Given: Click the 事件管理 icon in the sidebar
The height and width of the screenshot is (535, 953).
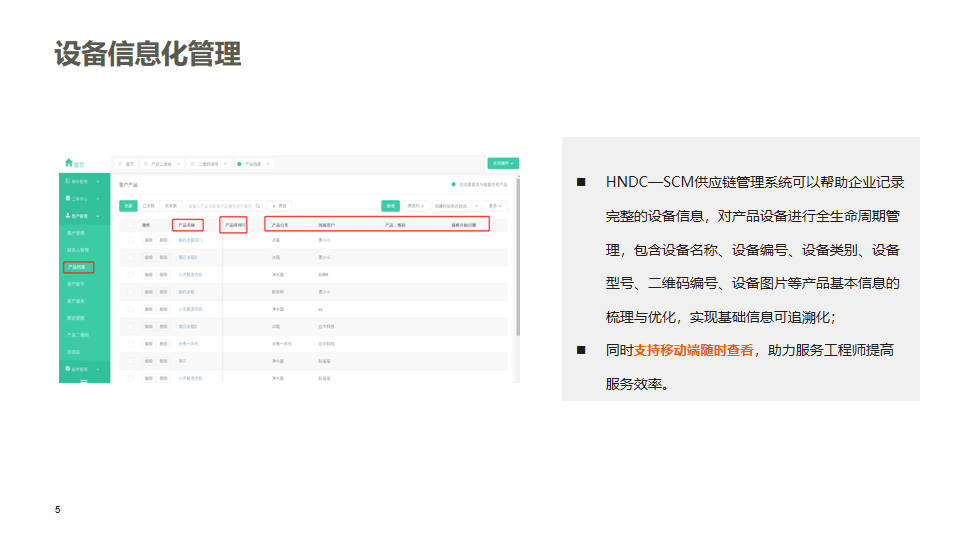Looking at the screenshot, I should (66, 182).
